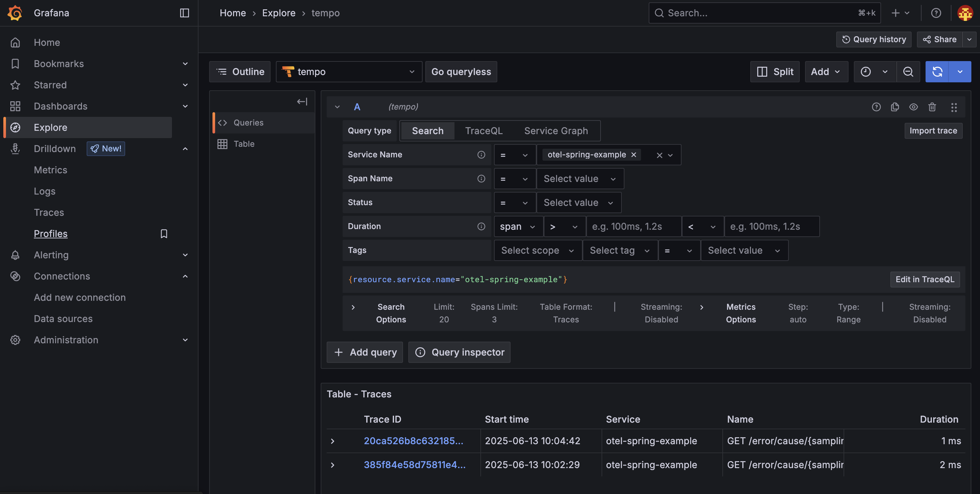Open Logs under Drilldown
Screen dimensions: 980x494
44,192
